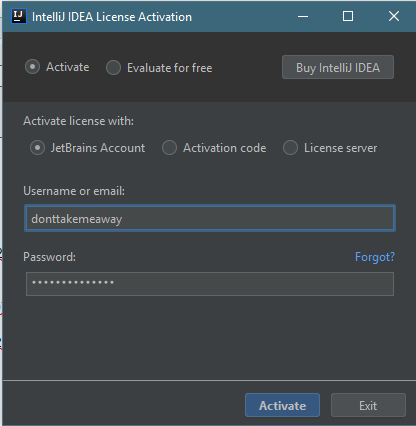This screenshot has height=426, width=416.
Task: Click the IntelliJ IDEA License Activation title
Action: [112, 17]
